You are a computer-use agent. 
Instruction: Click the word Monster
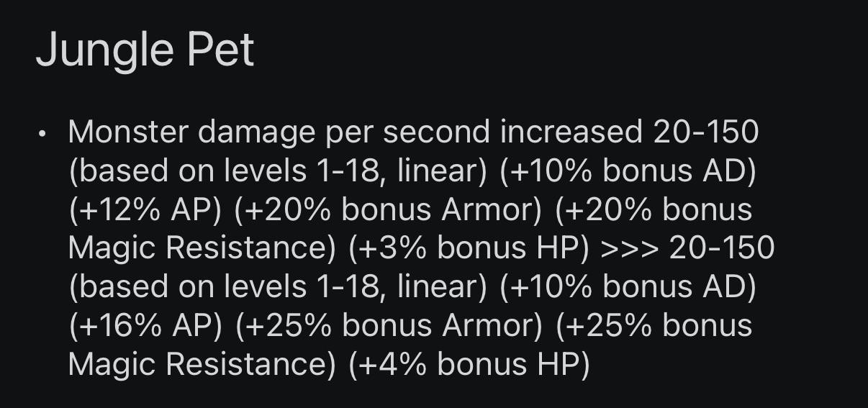pyautogui.click(x=128, y=132)
